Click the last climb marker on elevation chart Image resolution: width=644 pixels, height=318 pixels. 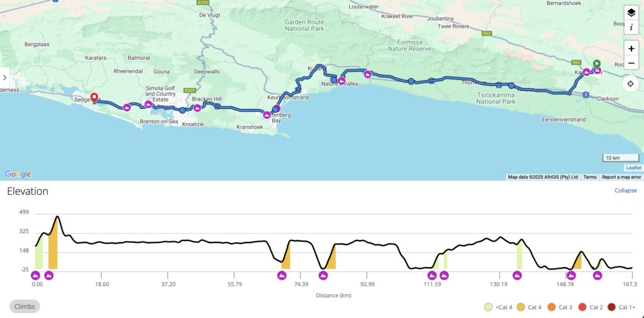pyautogui.click(x=597, y=275)
